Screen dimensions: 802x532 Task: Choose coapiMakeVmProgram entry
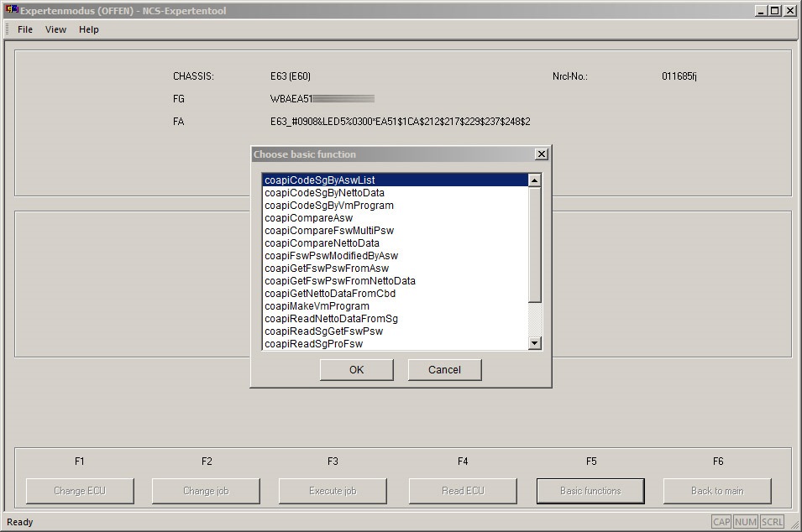[x=395, y=306]
